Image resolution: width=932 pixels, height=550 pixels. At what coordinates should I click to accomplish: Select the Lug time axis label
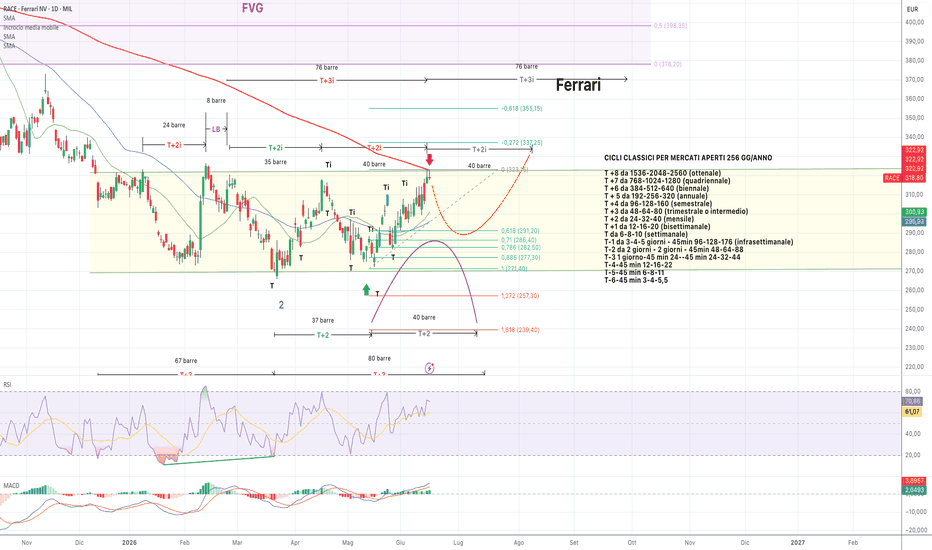[x=458, y=543]
